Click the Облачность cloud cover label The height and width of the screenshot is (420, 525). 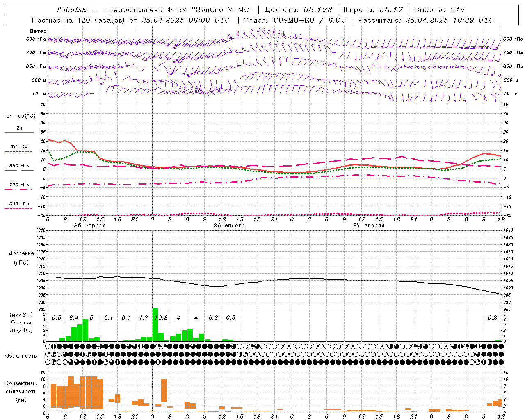click(x=21, y=356)
